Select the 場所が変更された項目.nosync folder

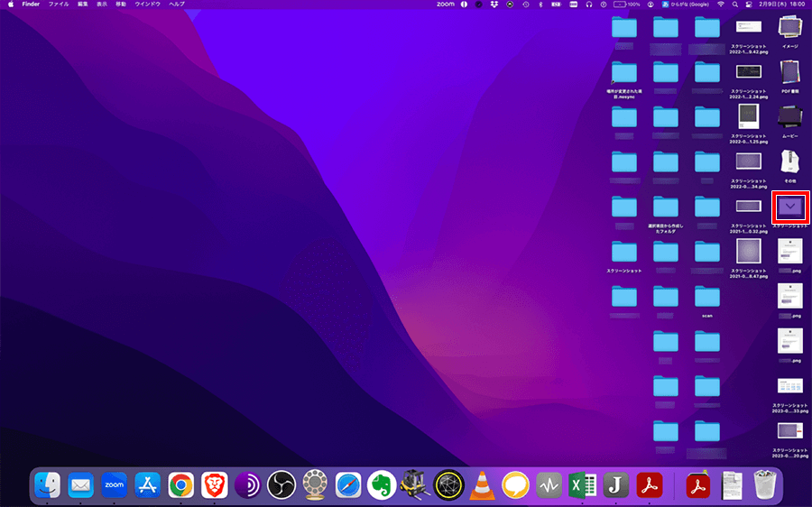click(x=624, y=72)
